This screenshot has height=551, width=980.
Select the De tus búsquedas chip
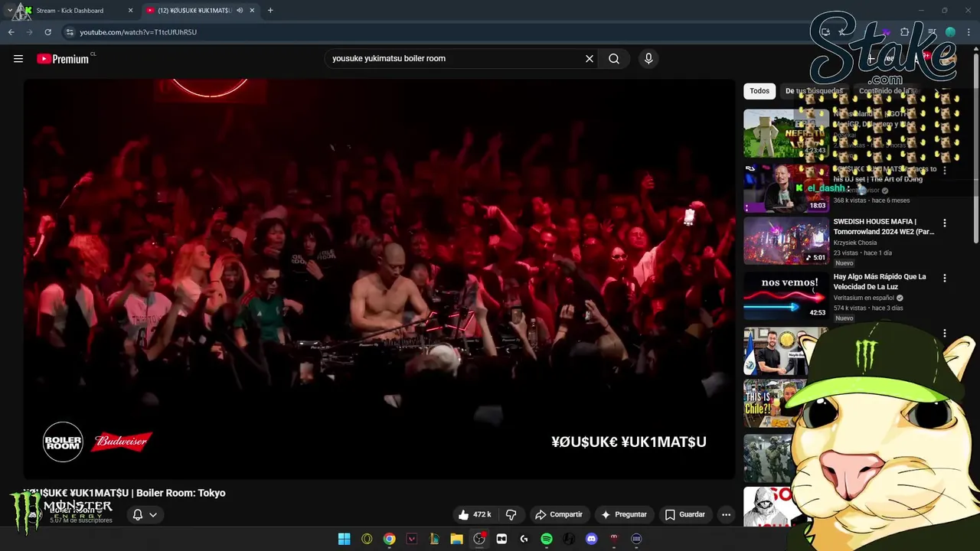coord(814,91)
